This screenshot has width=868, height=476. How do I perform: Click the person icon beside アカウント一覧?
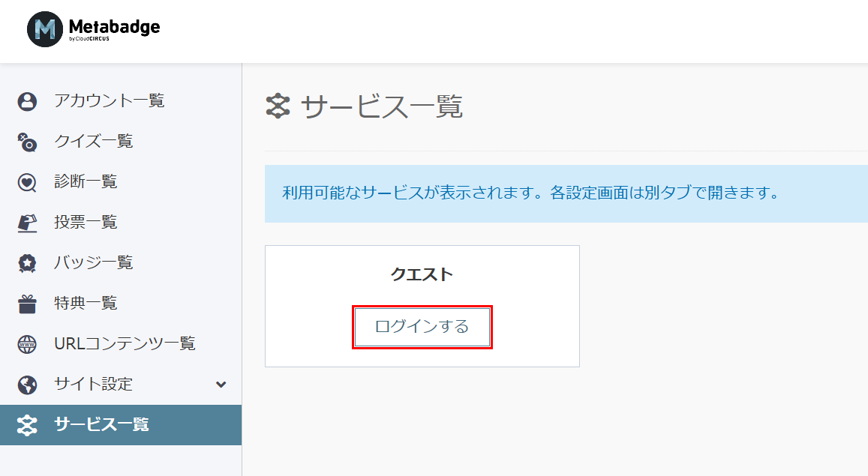27,100
